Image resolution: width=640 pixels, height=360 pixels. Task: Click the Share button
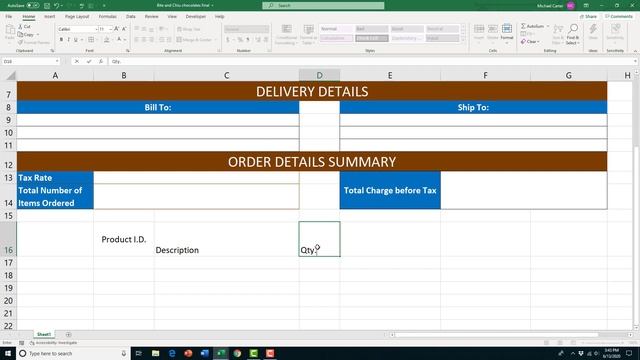coord(588,16)
